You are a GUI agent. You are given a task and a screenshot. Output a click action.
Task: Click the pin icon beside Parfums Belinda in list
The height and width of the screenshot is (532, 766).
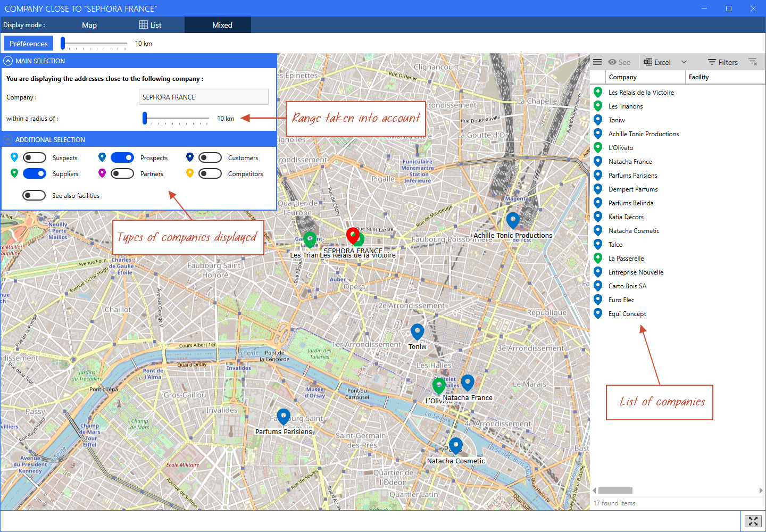(x=598, y=203)
